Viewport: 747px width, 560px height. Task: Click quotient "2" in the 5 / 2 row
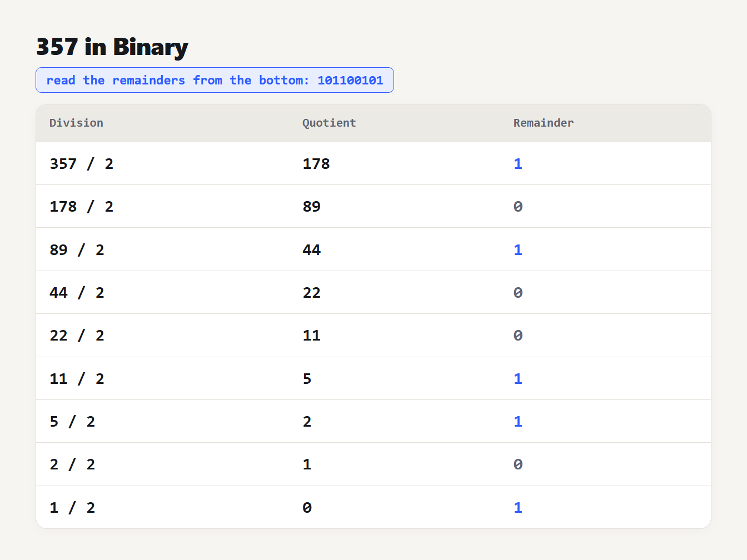tap(307, 422)
